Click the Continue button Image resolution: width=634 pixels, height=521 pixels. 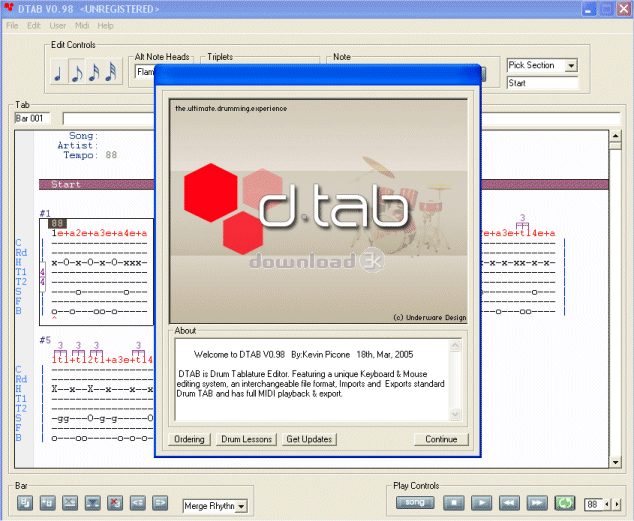pos(440,439)
